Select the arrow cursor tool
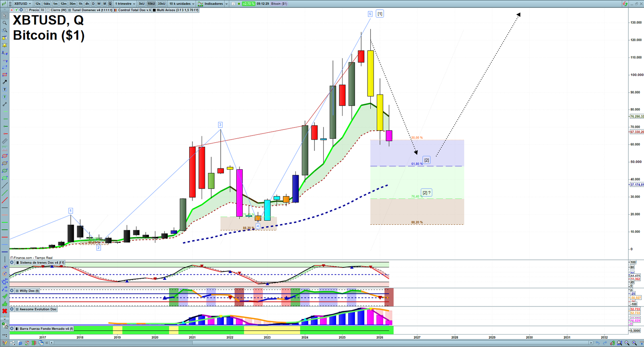 [x=4, y=16]
